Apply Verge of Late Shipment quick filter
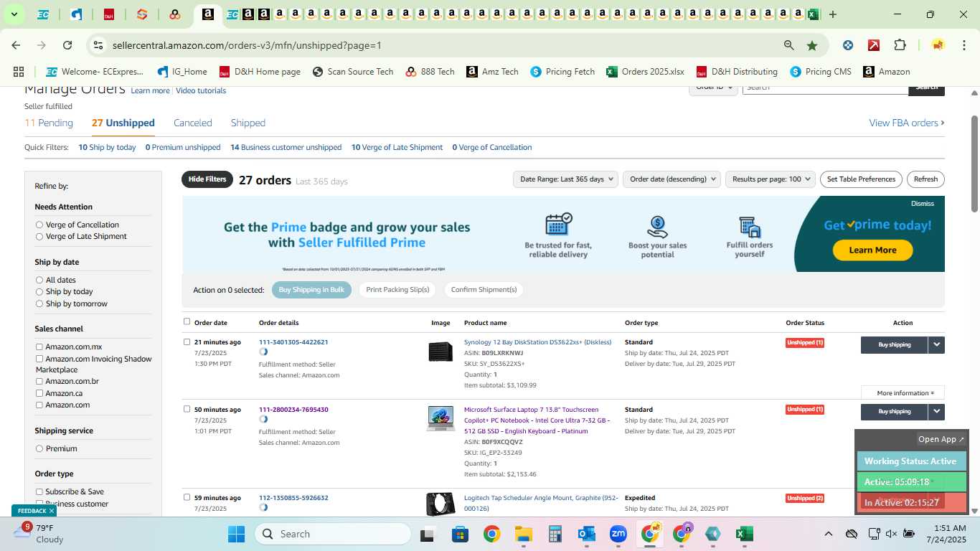The height and width of the screenshot is (551, 980). (x=397, y=147)
